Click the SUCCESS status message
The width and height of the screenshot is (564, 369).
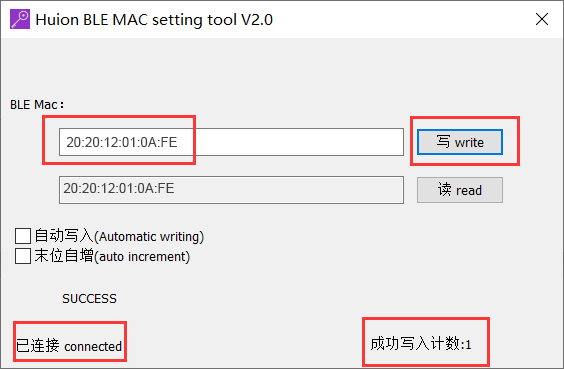[89, 299]
